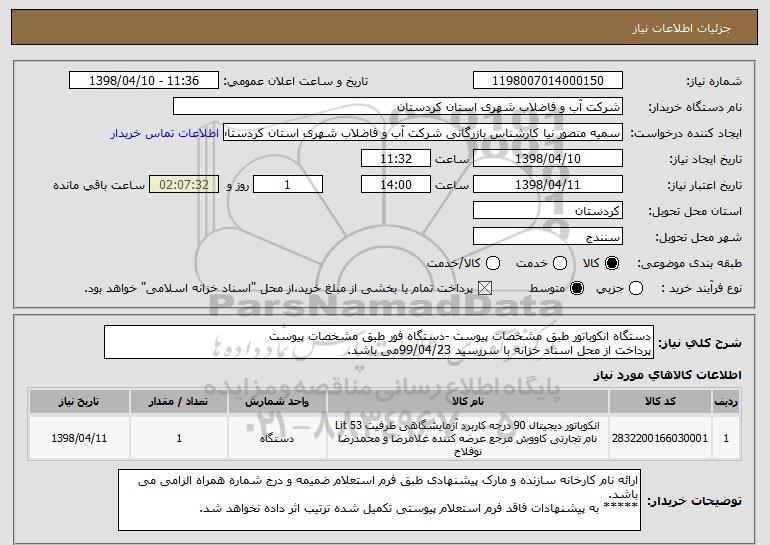Click the validity time 14:00 field
This screenshot has width=770, height=545.
[x=396, y=185]
